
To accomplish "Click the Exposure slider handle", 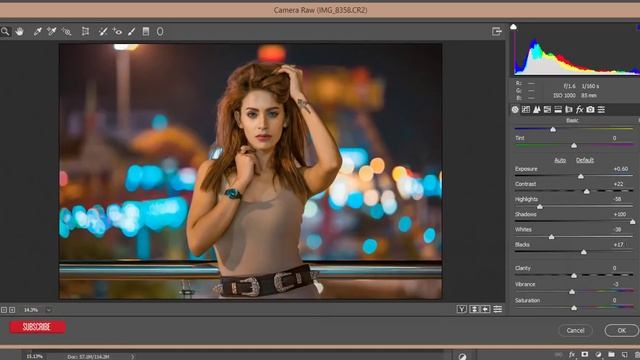I will tap(581, 176).
